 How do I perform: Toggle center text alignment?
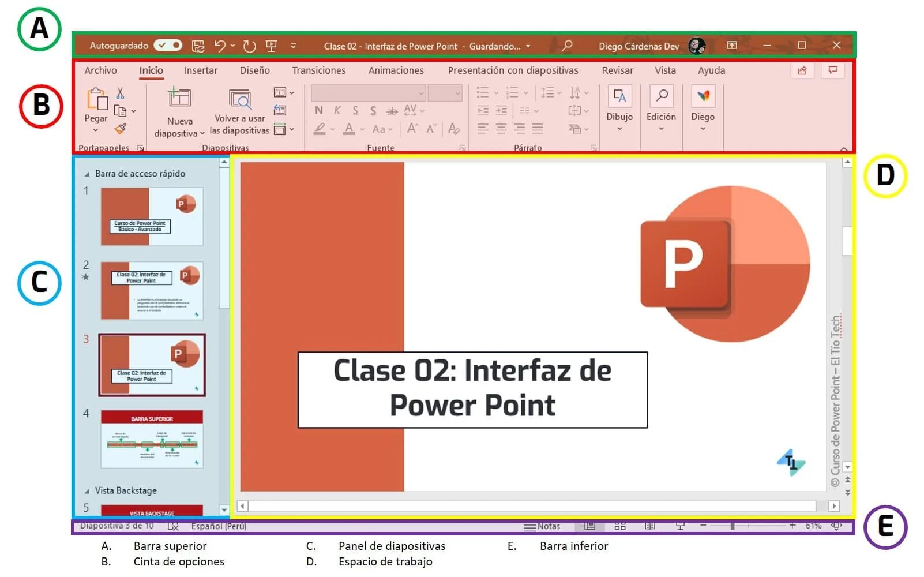point(501,129)
